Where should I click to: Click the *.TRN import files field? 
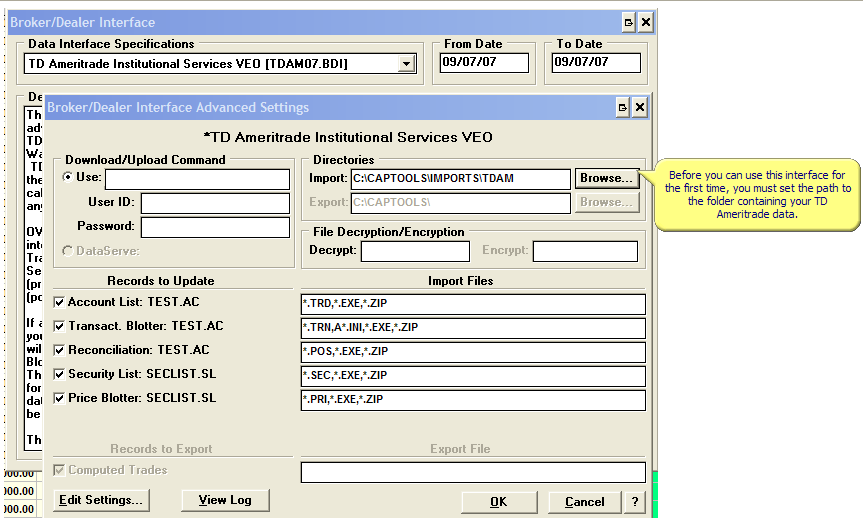pos(473,328)
